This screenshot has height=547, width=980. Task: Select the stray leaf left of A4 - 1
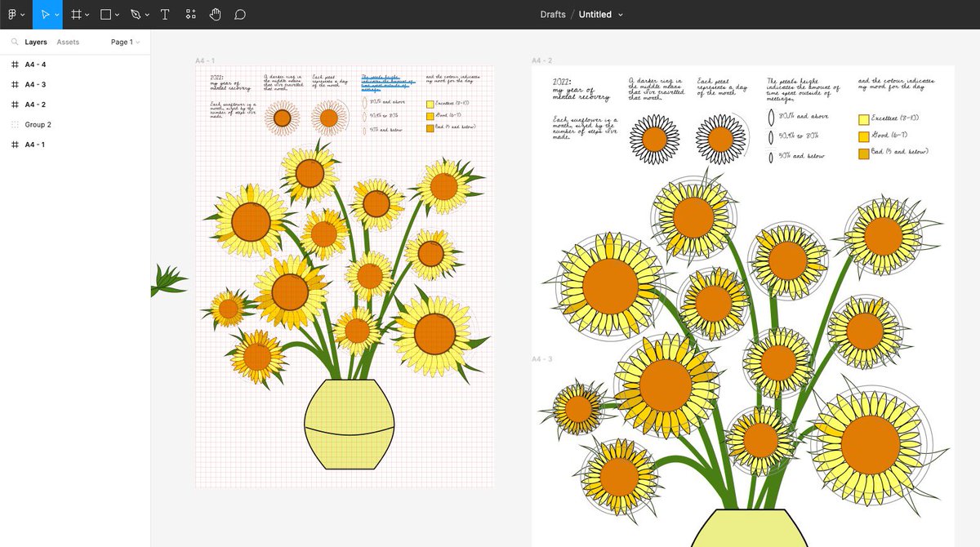[x=167, y=280]
